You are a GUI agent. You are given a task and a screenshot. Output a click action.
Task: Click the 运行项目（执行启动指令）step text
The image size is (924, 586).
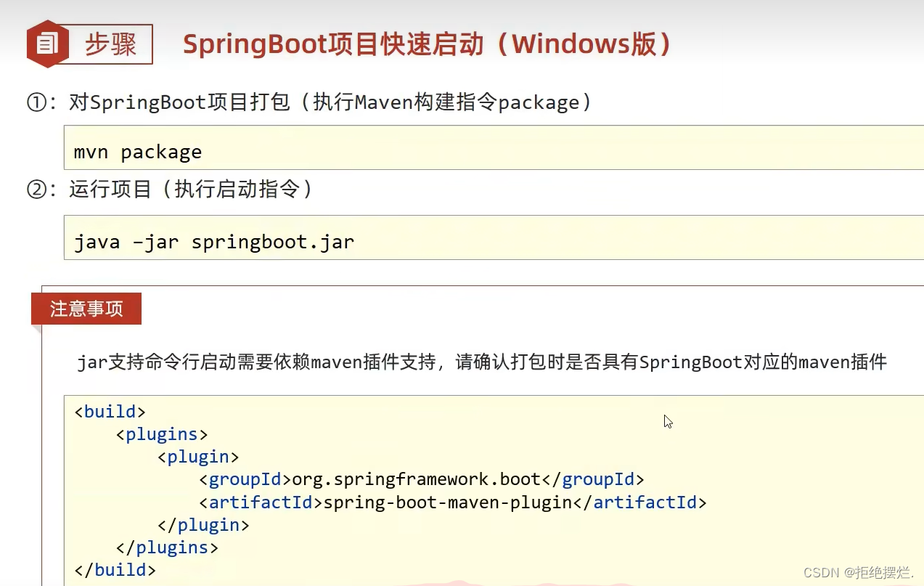tap(189, 190)
